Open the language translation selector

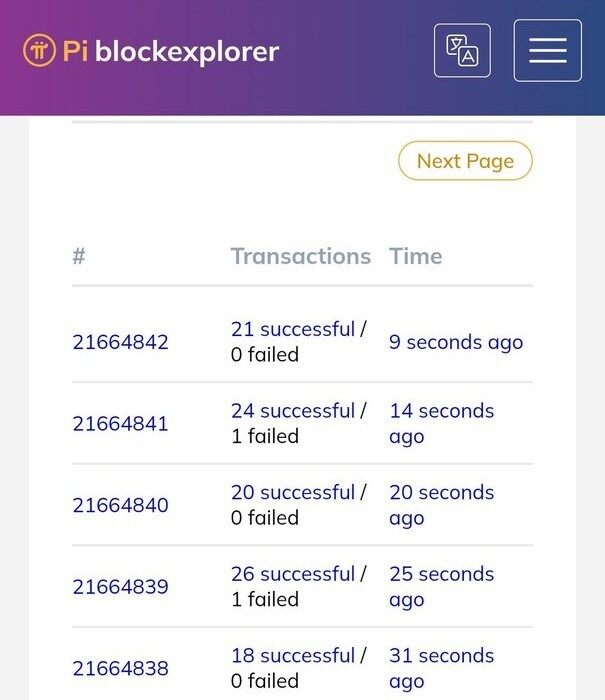tap(462, 50)
